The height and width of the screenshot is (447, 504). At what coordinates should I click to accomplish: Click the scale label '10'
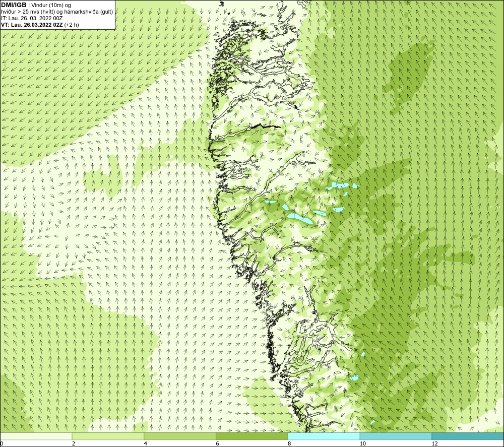click(363, 444)
